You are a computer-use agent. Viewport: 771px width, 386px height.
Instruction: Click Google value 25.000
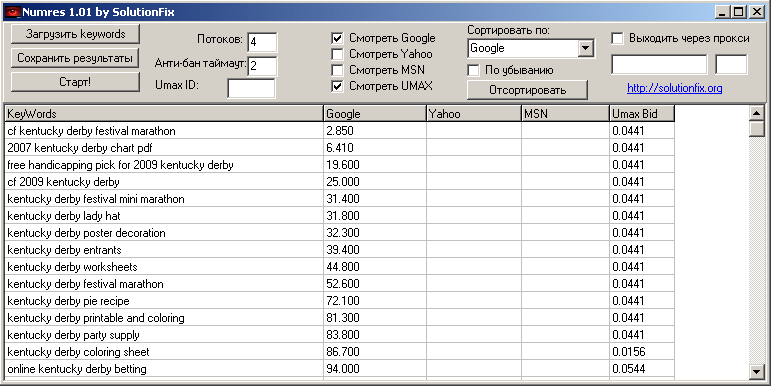tap(343, 182)
